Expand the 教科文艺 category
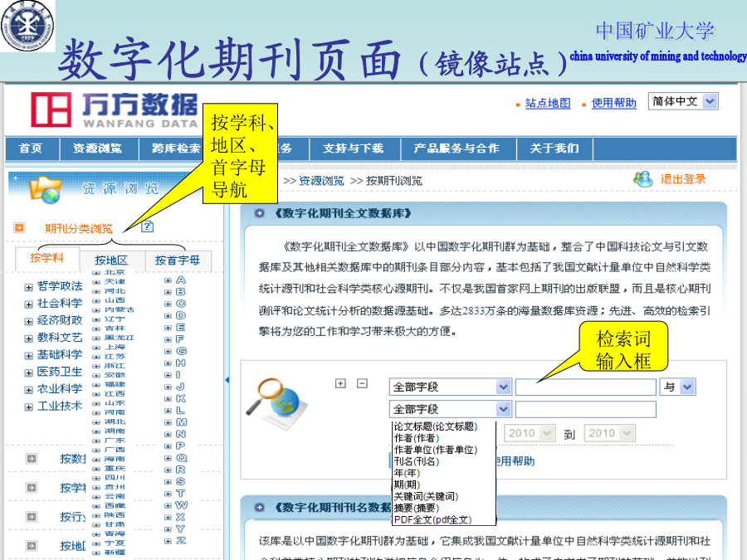This screenshot has width=747, height=560. pyautogui.click(x=28, y=338)
